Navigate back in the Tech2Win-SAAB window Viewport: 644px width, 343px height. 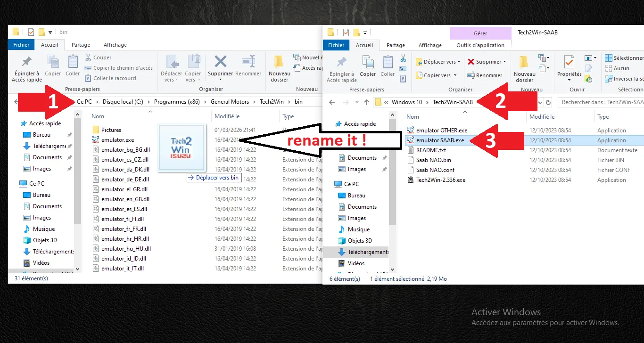coord(332,103)
